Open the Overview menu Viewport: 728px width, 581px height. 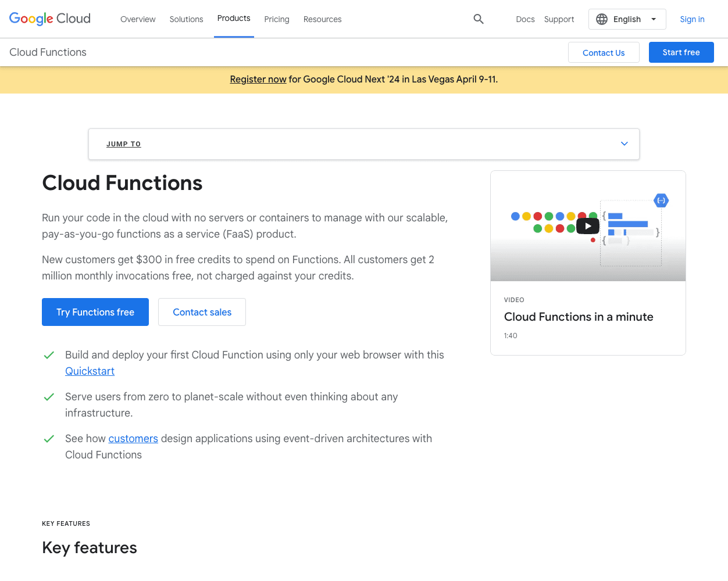coord(138,19)
